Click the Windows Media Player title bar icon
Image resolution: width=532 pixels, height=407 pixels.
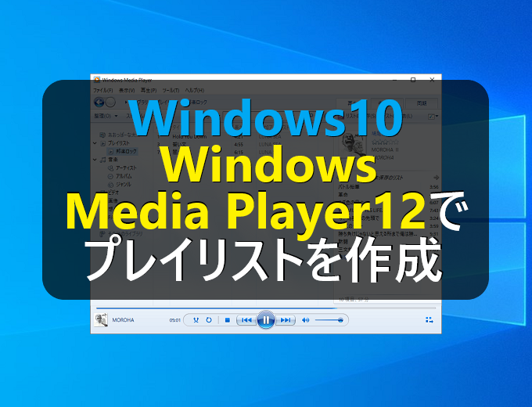pyautogui.click(x=97, y=80)
